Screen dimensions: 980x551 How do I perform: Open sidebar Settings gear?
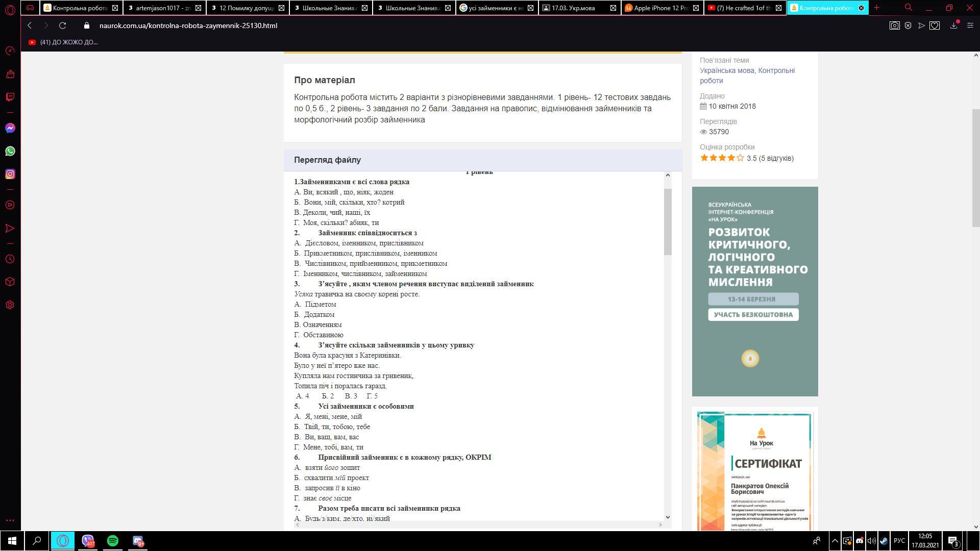(10, 305)
